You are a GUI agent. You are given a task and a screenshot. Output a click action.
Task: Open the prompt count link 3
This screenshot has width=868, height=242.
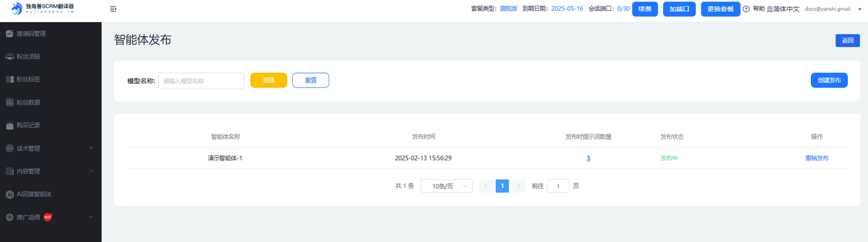tap(588, 158)
